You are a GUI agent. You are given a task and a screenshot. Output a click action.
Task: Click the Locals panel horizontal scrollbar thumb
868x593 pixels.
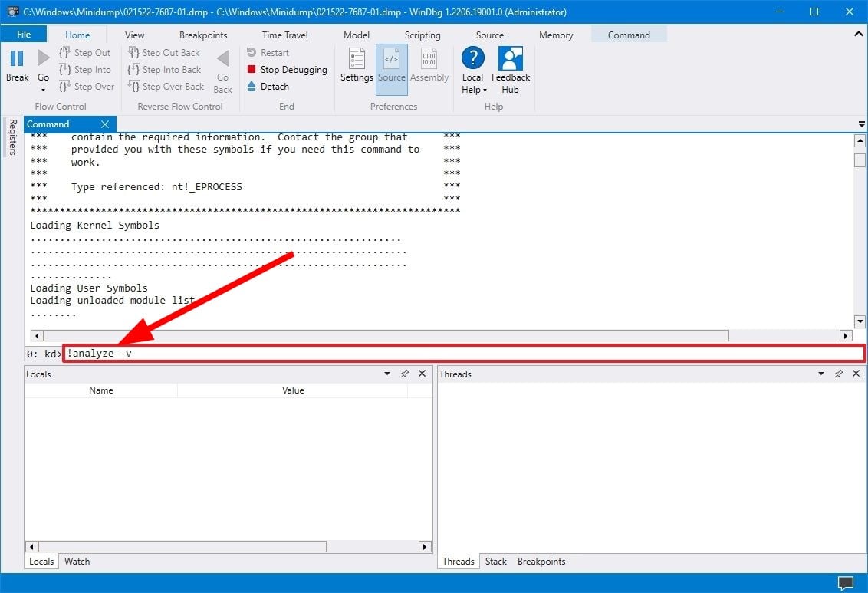click(182, 546)
